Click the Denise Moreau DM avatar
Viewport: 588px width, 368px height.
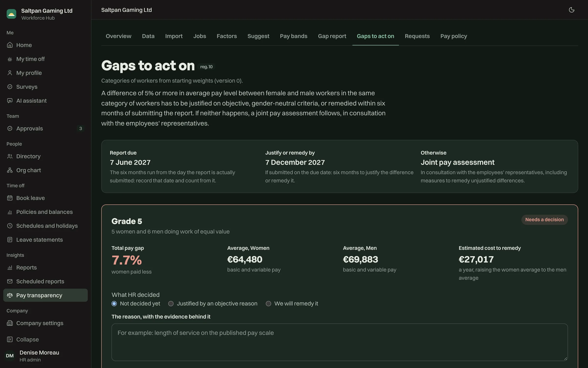click(x=10, y=356)
